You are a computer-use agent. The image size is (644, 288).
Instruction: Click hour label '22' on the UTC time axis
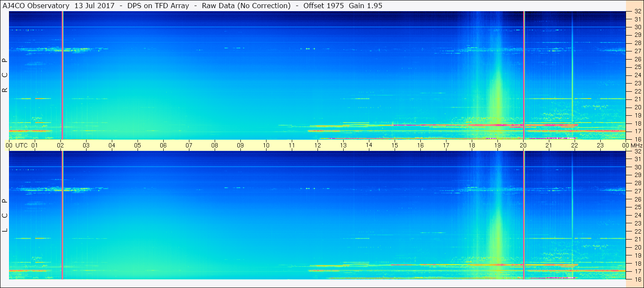click(575, 145)
